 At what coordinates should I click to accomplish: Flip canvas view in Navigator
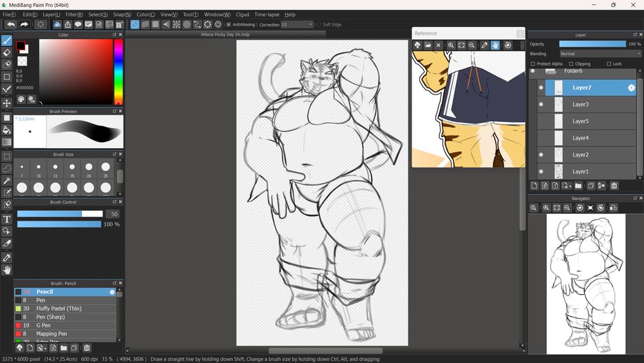613,208
